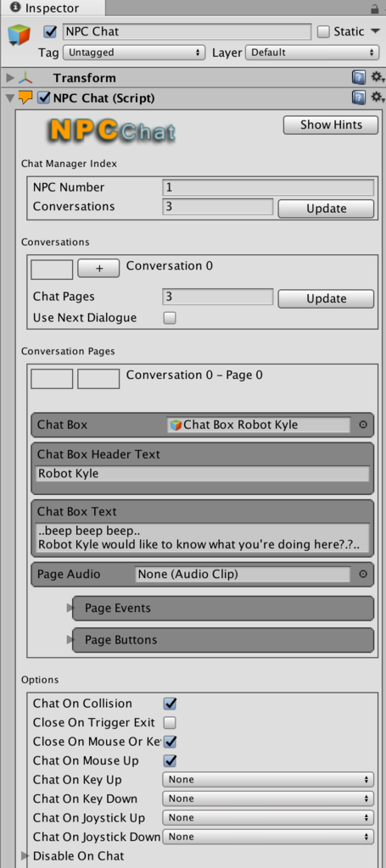Screen dimensions: 386x868
Task: Open the Layer dropdown showing Default
Action: (x=312, y=53)
